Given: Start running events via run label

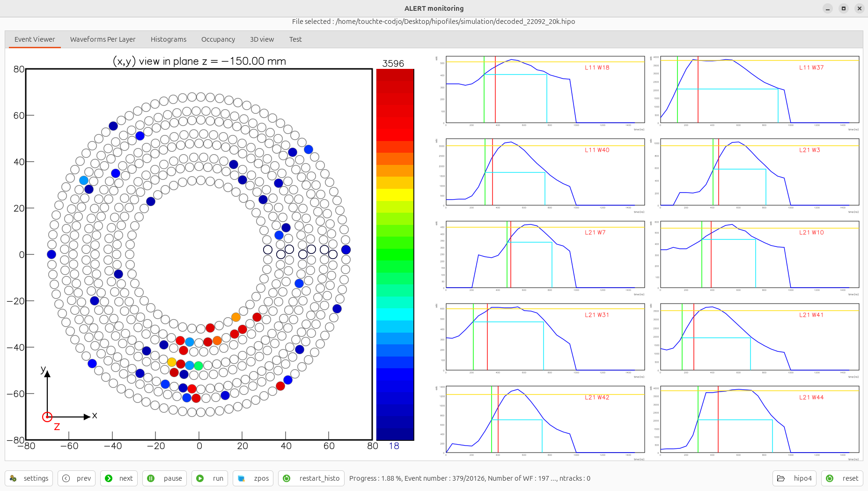Looking at the screenshot, I should (x=218, y=478).
